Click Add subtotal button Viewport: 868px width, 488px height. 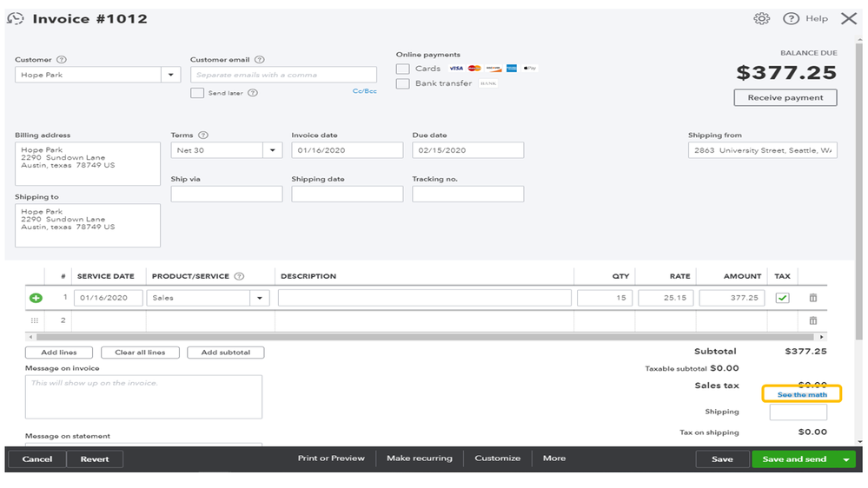tap(225, 353)
